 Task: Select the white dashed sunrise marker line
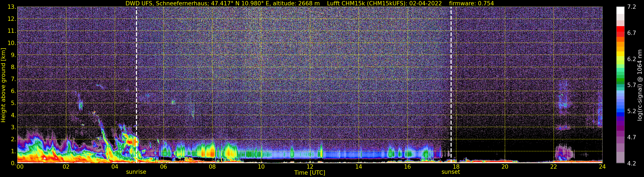136,85
